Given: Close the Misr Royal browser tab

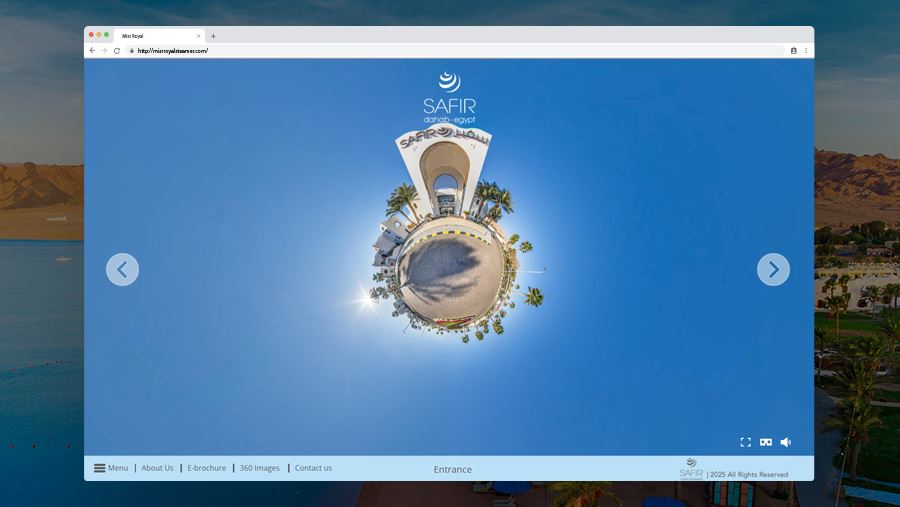Looking at the screenshot, I should pos(199,36).
